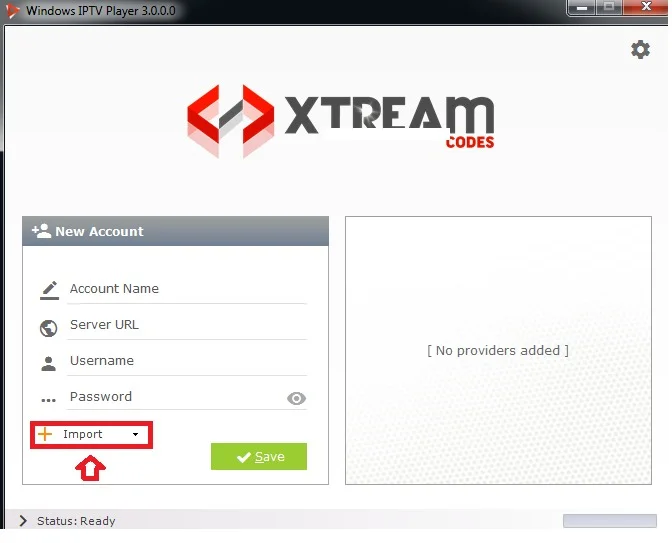Focus the Server URL field
The height and width of the screenshot is (543, 672).
(187, 325)
